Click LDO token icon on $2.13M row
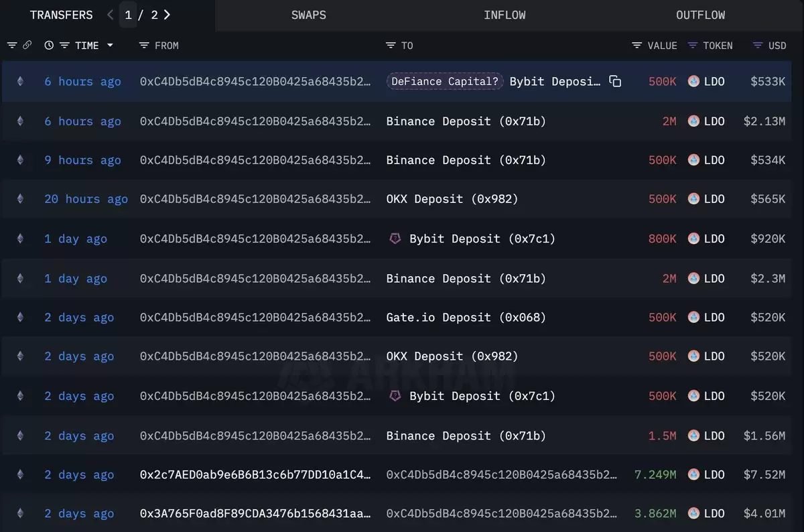 [693, 121]
